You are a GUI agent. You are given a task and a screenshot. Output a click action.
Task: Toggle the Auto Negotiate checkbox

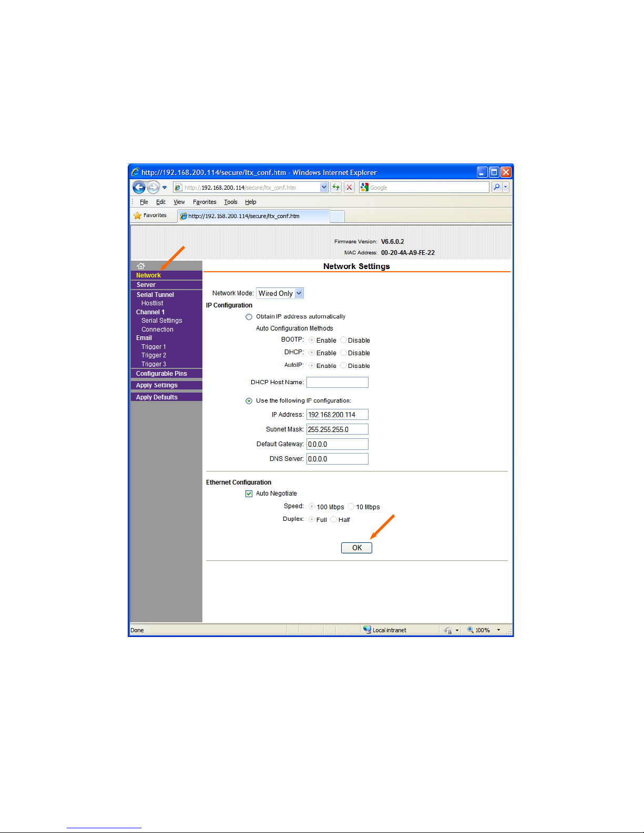(x=249, y=493)
